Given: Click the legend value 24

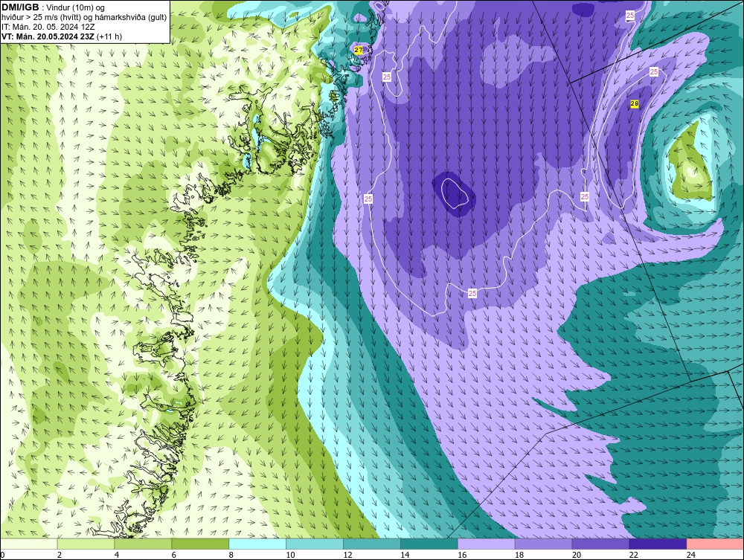Looking at the screenshot, I should click(x=691, y=555).
